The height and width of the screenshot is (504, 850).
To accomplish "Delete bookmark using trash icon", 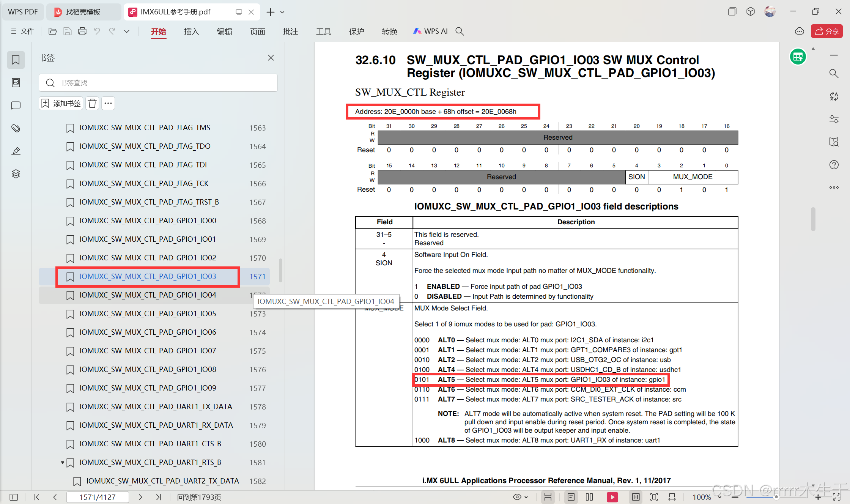I will (x=92, y=103).
